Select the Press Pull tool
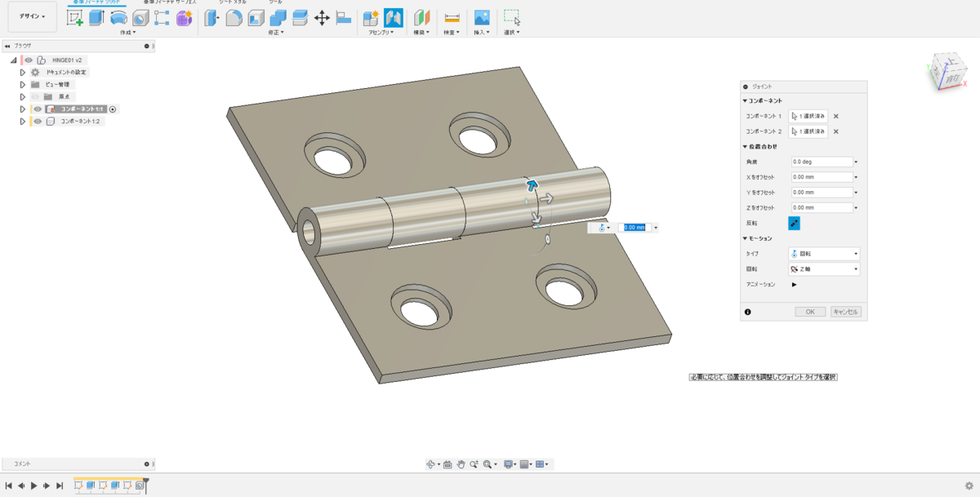The height and width of the screenshot is (497, 980). point(212,18)
